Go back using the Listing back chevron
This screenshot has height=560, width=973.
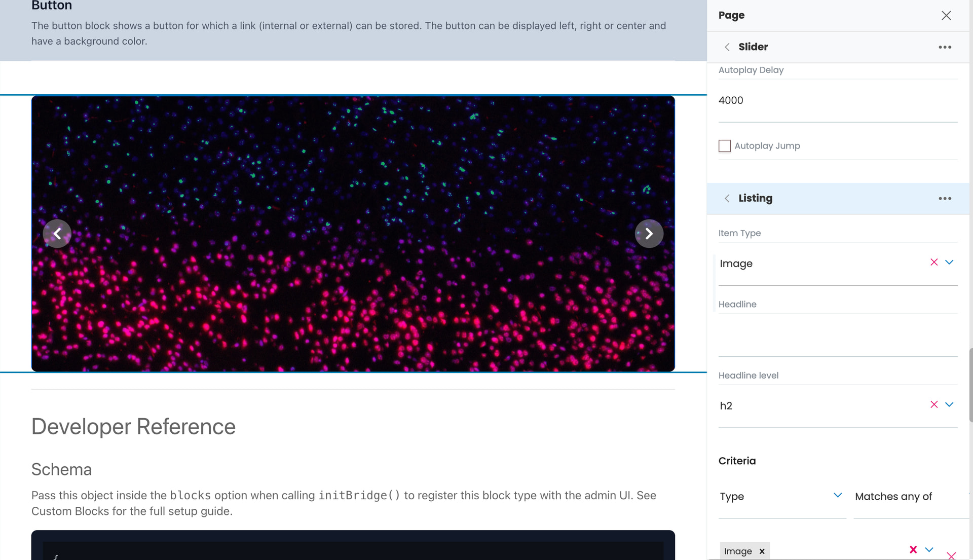(x=727, y=199)
